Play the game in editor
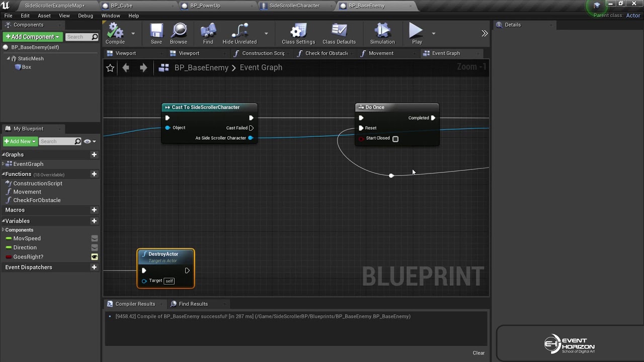The image size is (644, 362). click(x=417, y=34)
